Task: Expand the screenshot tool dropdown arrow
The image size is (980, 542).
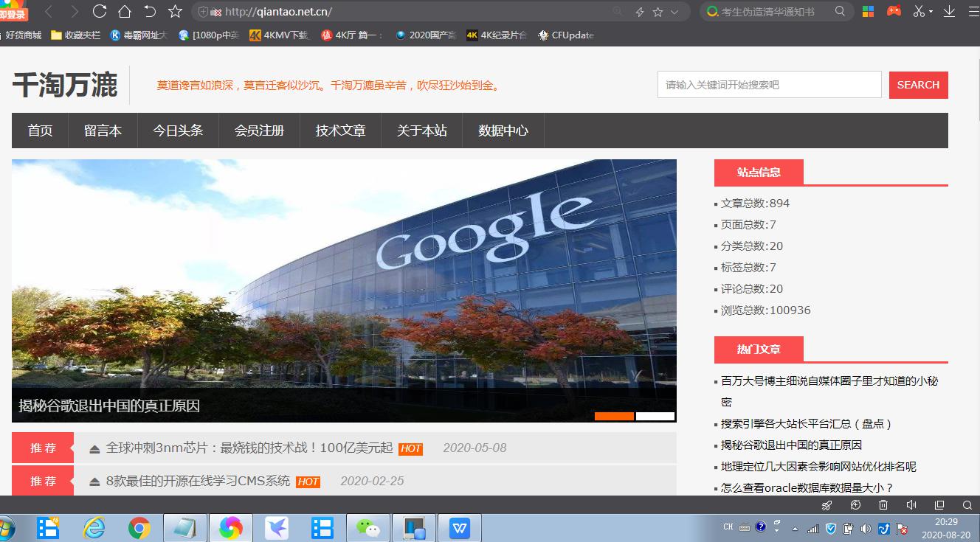Action: [x=931, y=12]
